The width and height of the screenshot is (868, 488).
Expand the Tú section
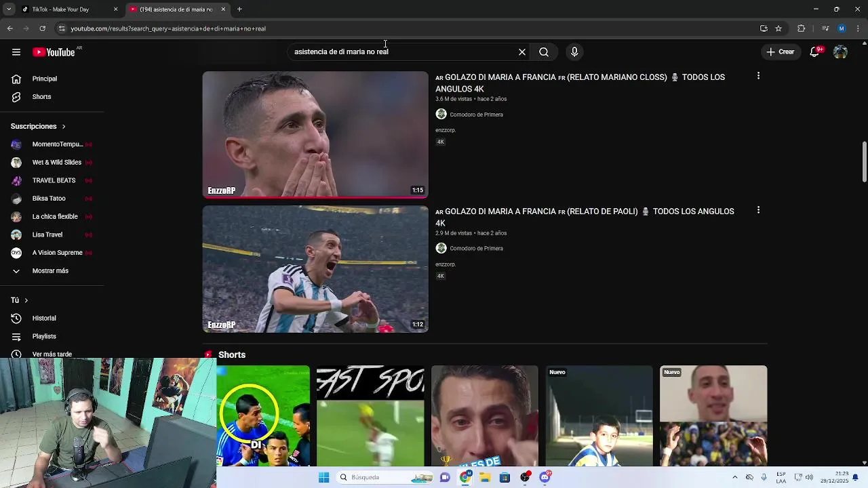pyautogui.click(x=20, y=300)
